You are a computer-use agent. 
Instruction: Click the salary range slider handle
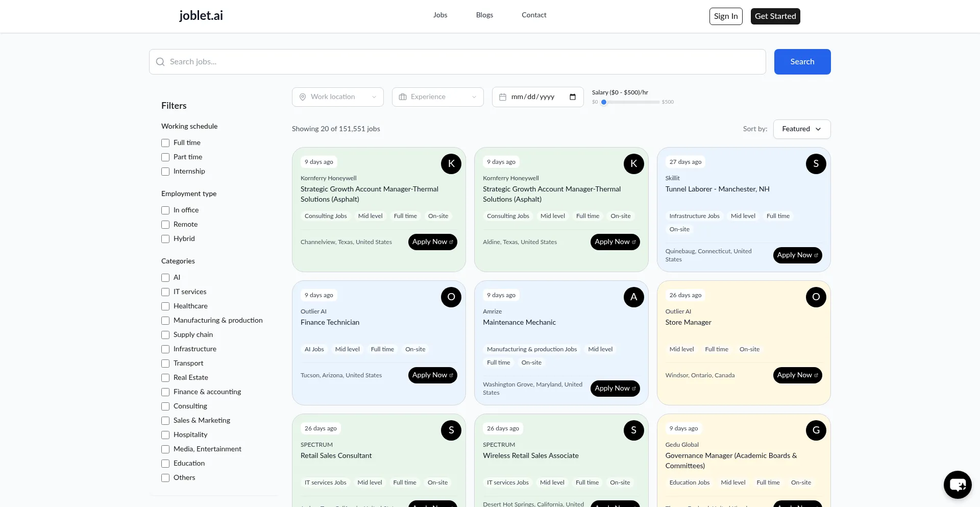(x=604, y=102)
